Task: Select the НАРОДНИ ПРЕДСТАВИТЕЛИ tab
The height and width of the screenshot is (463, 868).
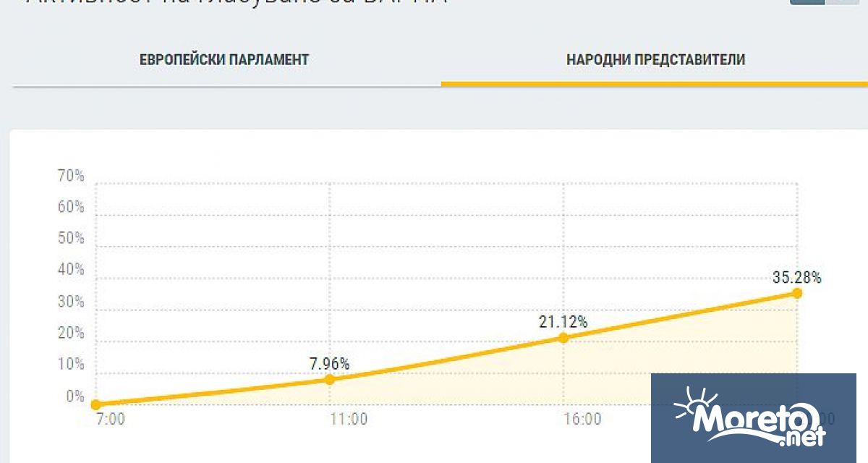Action: pyautogui.click(x=655, y=59)
